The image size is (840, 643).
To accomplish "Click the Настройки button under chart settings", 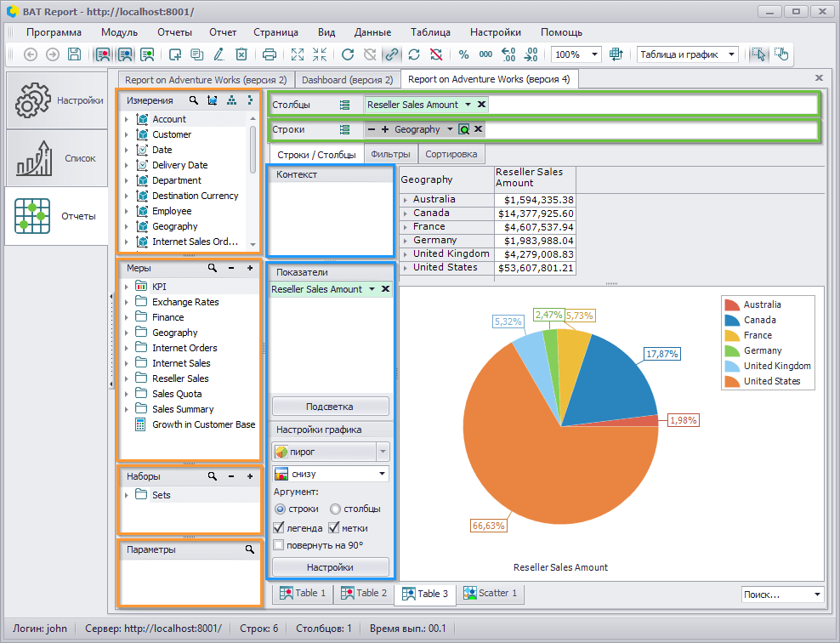I will [x=330, y=567].
